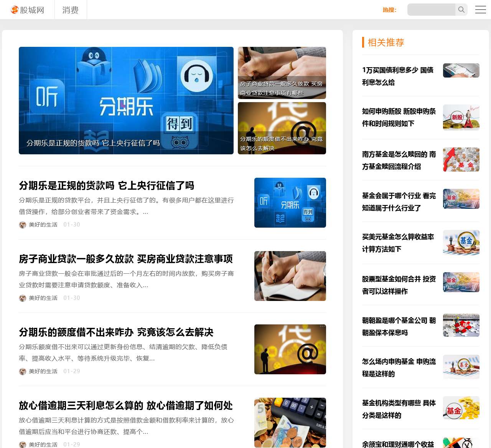Image resolution: width=491 pixels, height=448 pixels.
Task: Click the 分期乐 list article thumbnail
Action: (290, 203)
